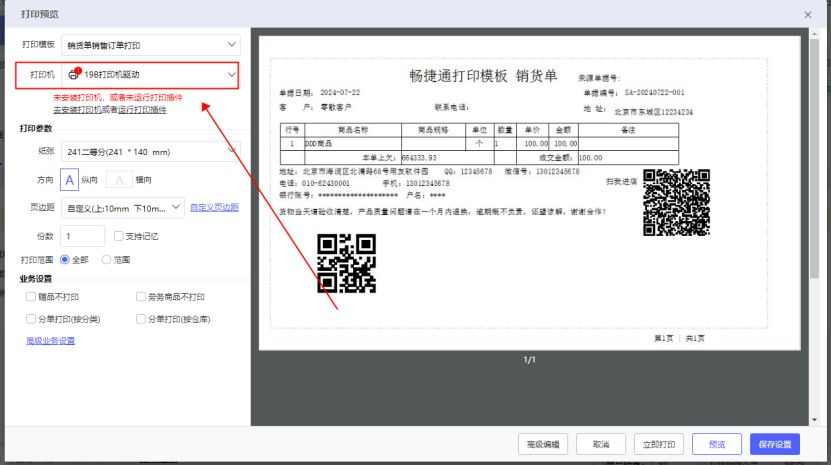The width and height of the screenshot is (831, 465).
Task: Enable 支持记忆 checkbox
Action: pyautogui.click(x=119, y=236)
